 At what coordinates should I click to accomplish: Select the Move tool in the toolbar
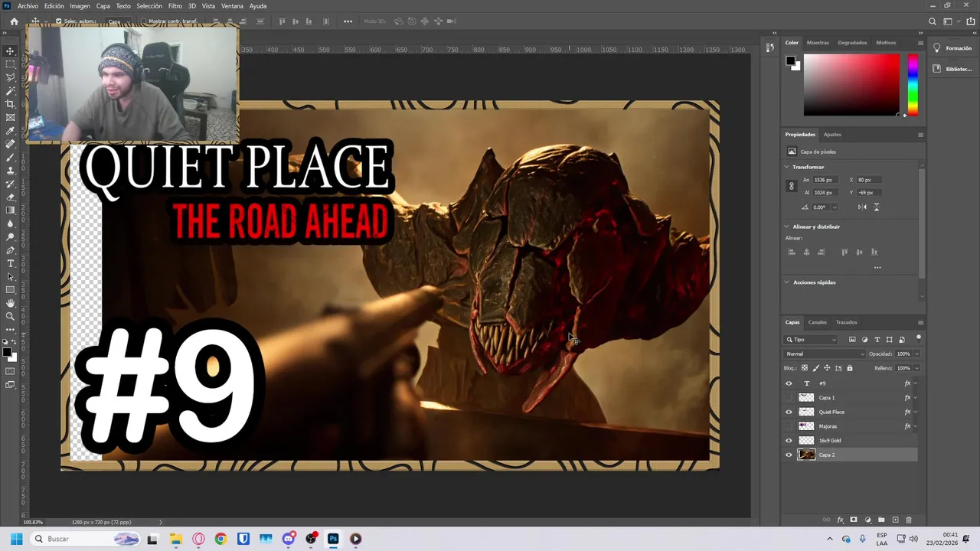click(10, 51)
